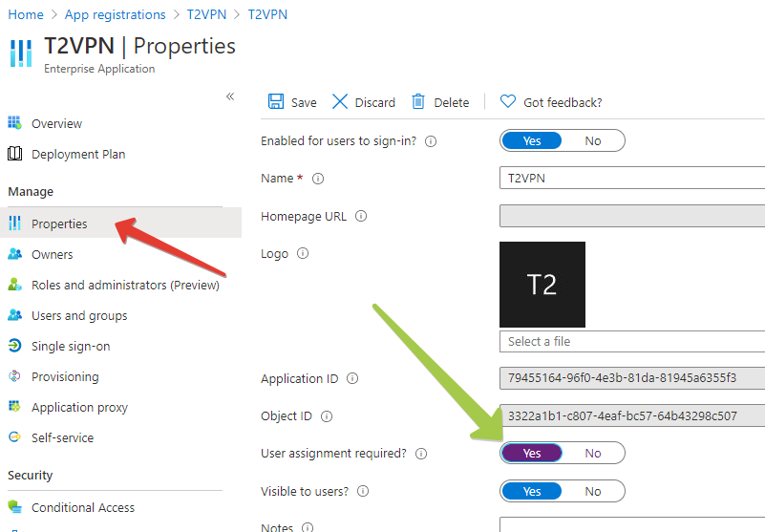
Task: Click the Name text field
Action: 631,179
